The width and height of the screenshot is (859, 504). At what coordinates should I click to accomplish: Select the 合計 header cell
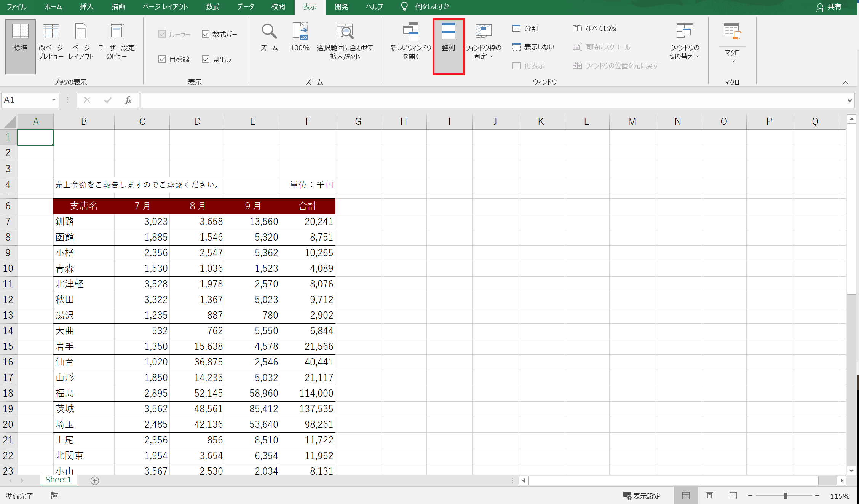pyautogui.click(x=308, y=206)
